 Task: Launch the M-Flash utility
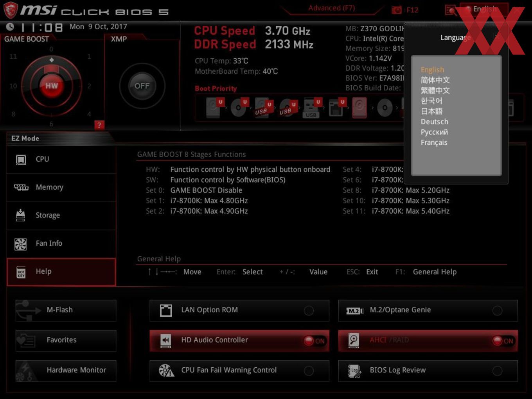coord(66,310)
